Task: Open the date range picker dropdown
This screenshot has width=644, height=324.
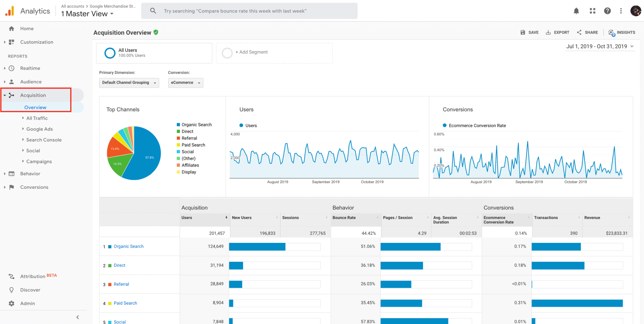Action: click(600, 47)
